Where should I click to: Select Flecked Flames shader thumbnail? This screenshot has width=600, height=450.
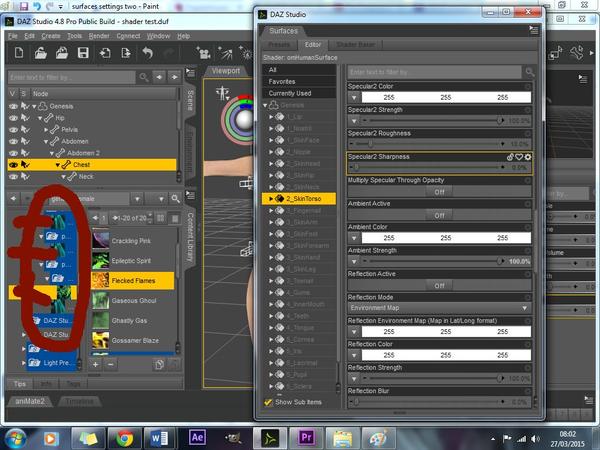(100, 280)
